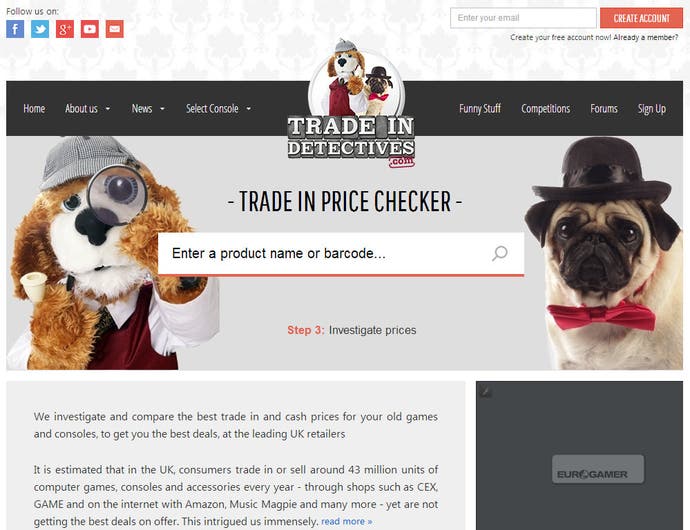Click the Create Account button
This screenshot has height=530, width=690.
pos(641,18)
